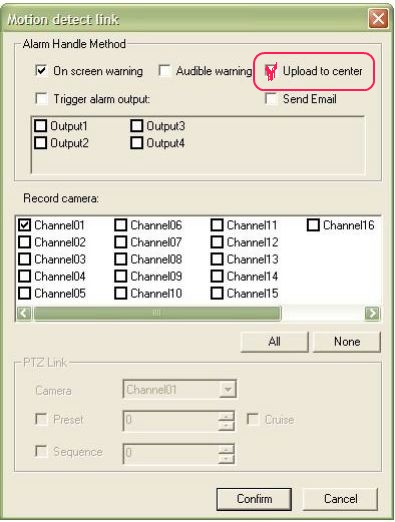Cancel the dialog
Screen dimensions: 395x522
pos(340,499)
